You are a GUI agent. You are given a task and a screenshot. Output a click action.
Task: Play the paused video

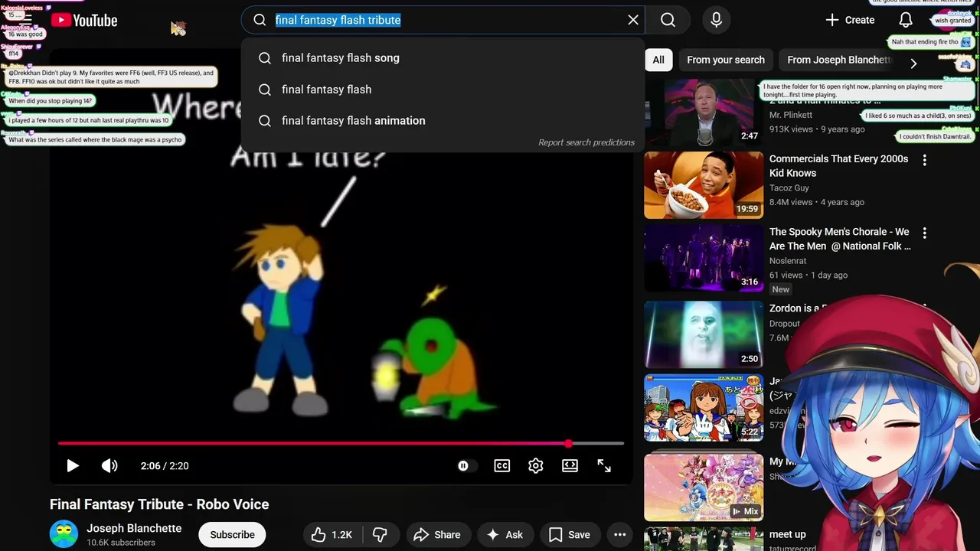[73, 465]
